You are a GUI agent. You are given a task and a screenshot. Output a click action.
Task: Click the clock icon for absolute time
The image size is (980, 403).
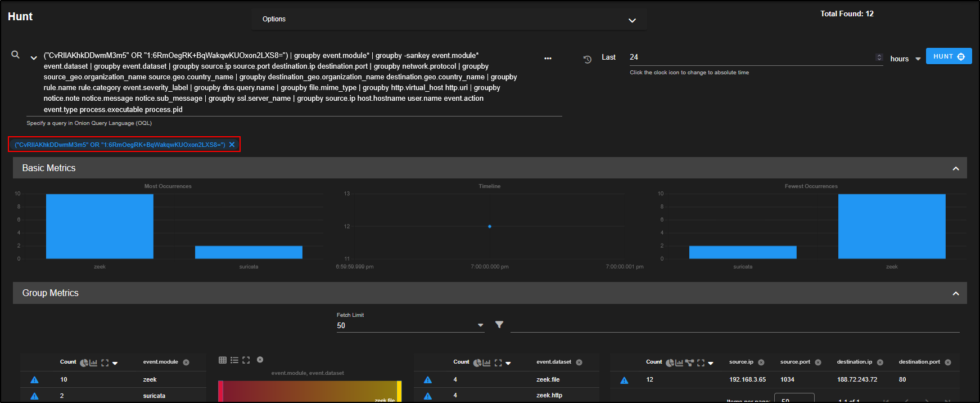(x=587, y=59)
